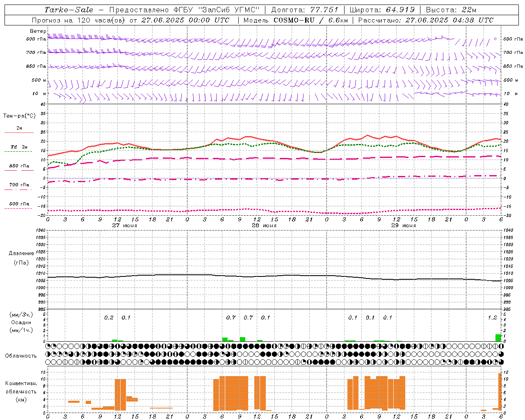Click the station title Tarko-Sale
The width and height of the screenshot is (525, 420).
point(68,10)
